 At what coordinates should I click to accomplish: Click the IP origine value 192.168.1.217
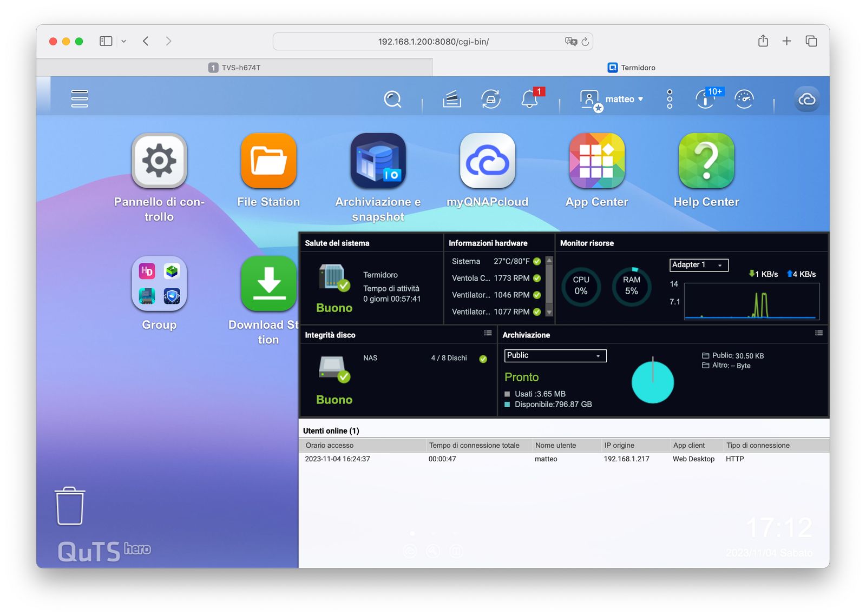coord(626,459)
